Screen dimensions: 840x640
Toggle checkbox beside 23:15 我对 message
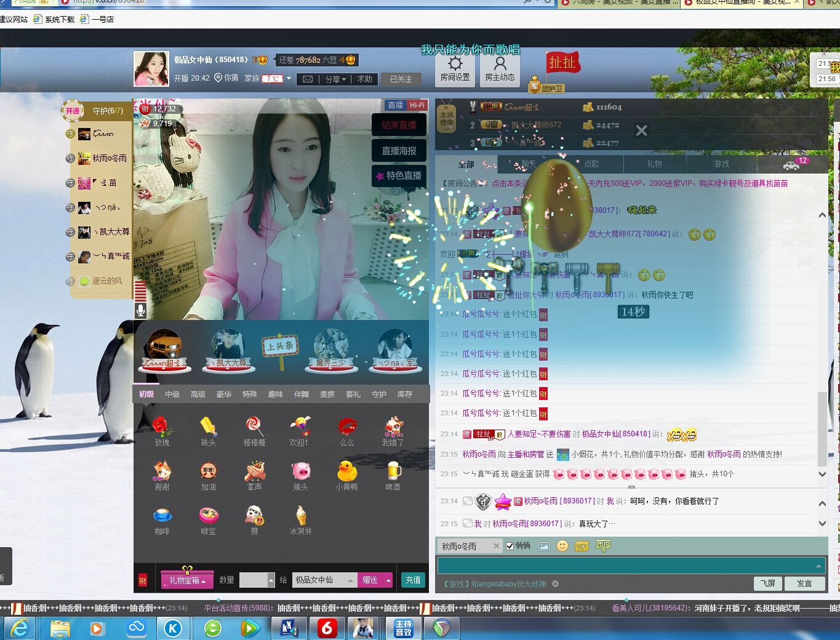[468, 524]
